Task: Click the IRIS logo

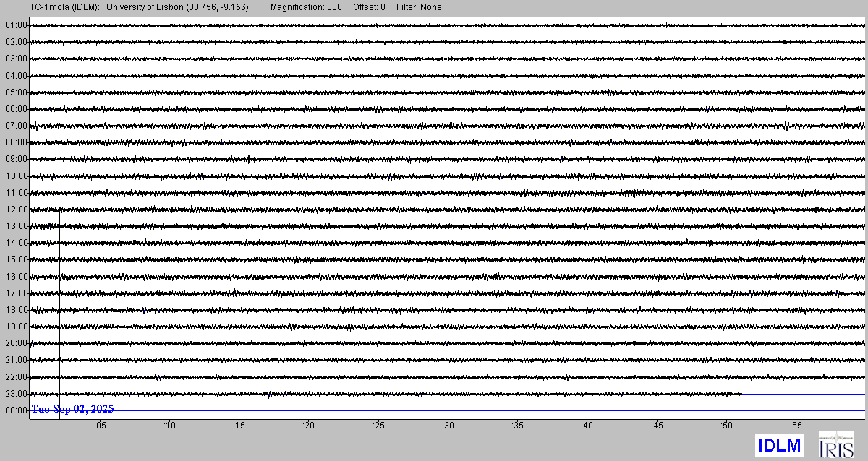Action: pos(835,444)
